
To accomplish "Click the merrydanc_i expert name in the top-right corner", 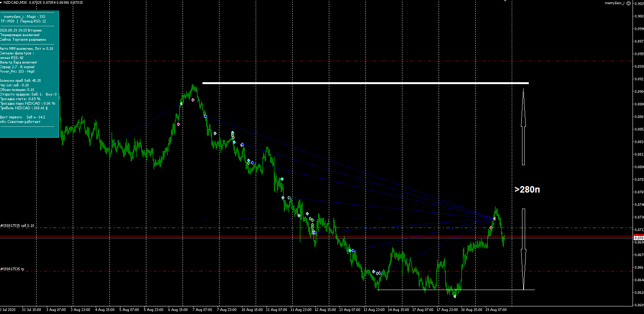I will (x=614, y=3).
